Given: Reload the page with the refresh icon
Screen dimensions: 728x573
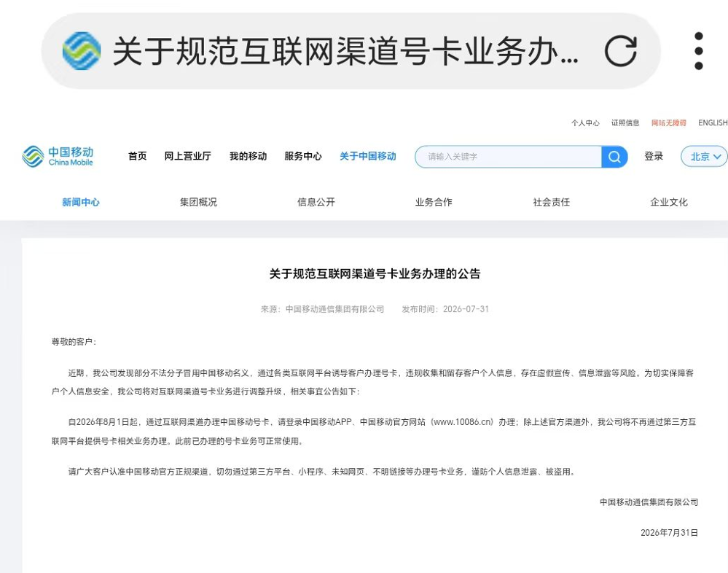Looking at the screenshot, I should [620, 50].
